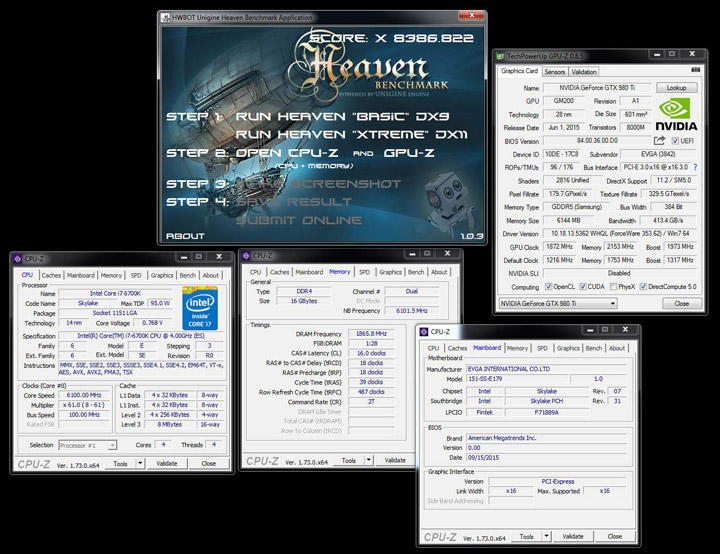Viewport: 720px width, 554px height.
Task: Open Tools dropdown arrow in CPU-Z Mainboard window
Action: click(546, 536)
